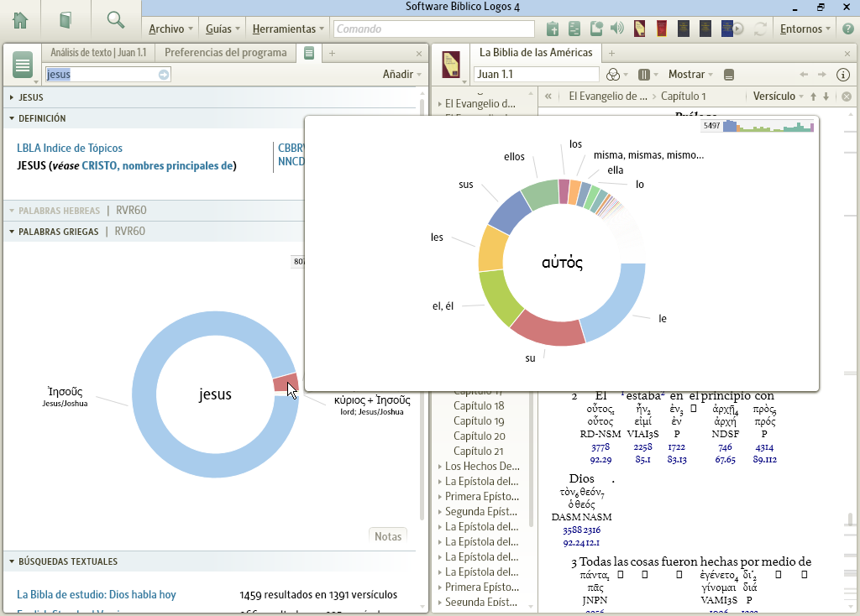This screenshot has width=860, height=616.
Task: Toggle the reading view bottom-bar icon
Action: (729, 75)
